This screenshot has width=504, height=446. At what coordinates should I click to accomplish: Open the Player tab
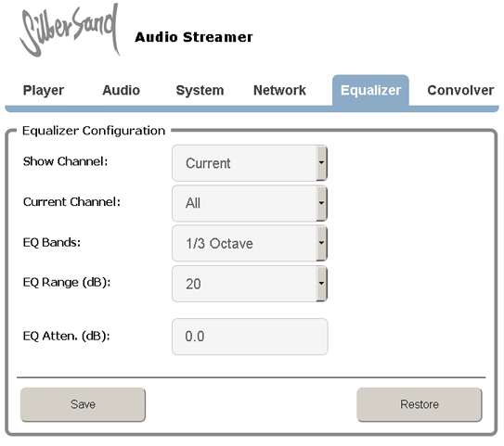pos(44,90)
